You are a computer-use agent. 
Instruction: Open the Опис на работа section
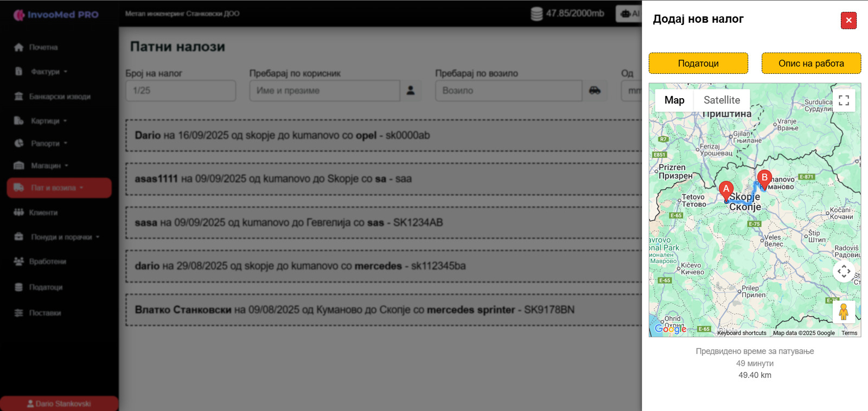point(811,63)
